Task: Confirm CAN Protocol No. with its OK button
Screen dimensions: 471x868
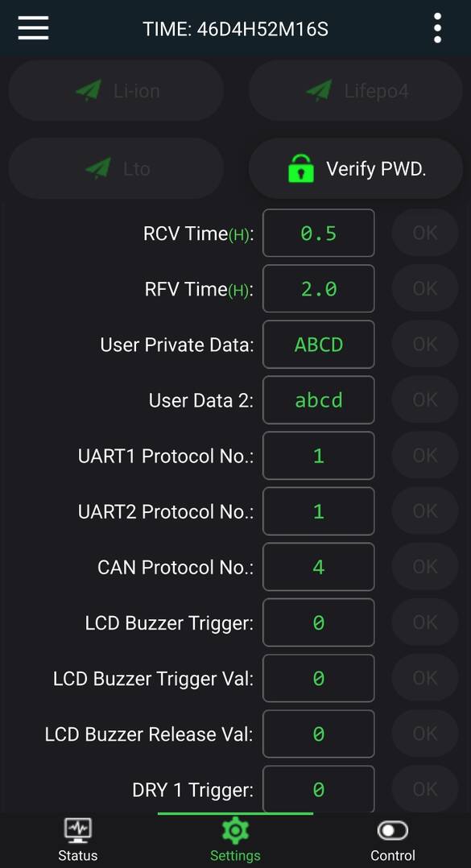Action: click(x=425, y=567)
